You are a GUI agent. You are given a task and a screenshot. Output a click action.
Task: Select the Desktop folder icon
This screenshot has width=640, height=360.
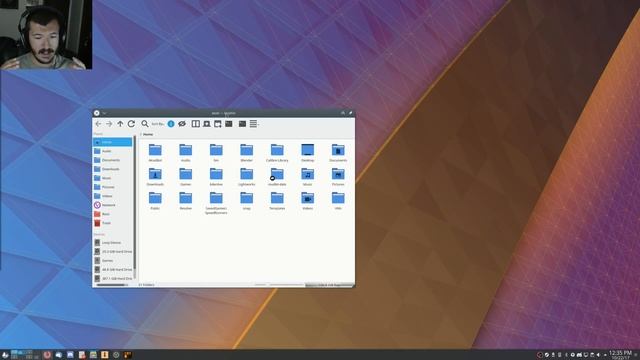point(308,153)
